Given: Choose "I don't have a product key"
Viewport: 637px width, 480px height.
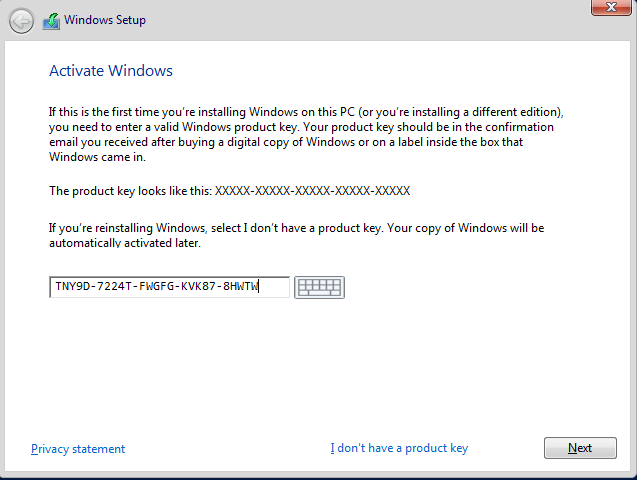Looking at the screenshot, I should point(399,448).
